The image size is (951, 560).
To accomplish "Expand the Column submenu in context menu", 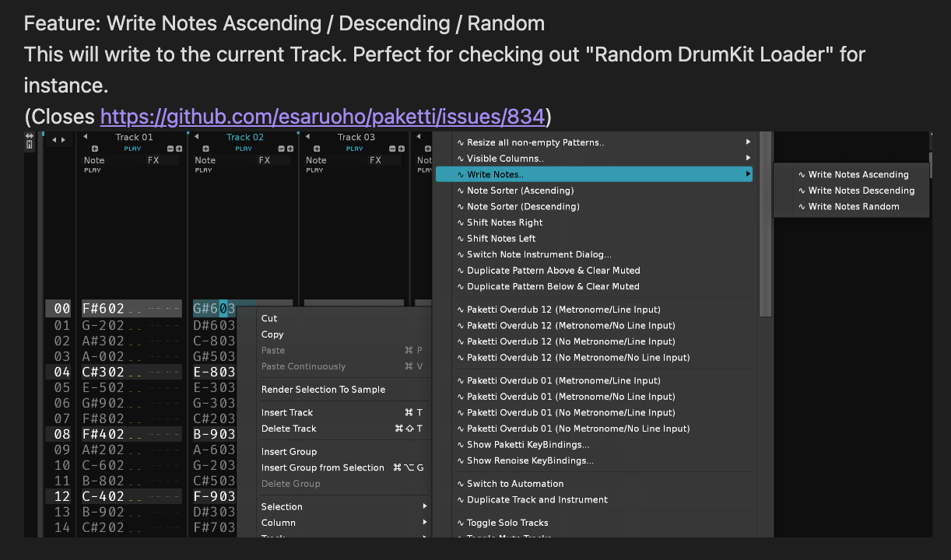I will pyautogui.click(x=344, y=523).
